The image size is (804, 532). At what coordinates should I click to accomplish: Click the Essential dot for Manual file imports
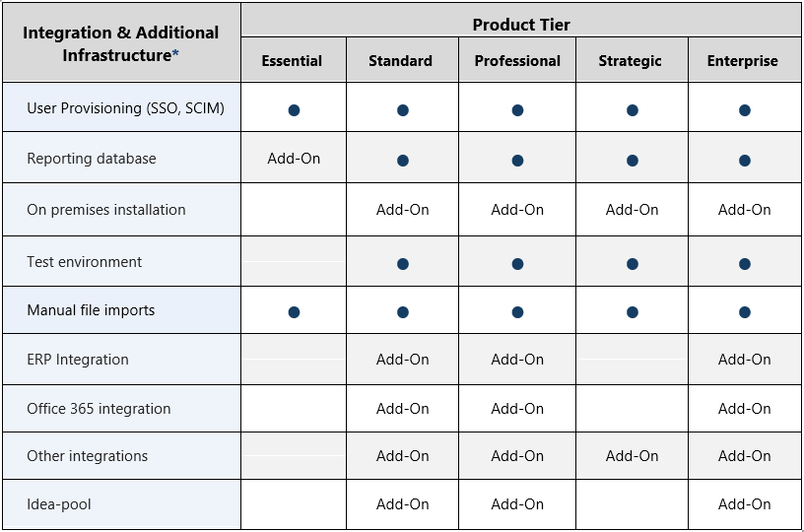pos(294,312)
